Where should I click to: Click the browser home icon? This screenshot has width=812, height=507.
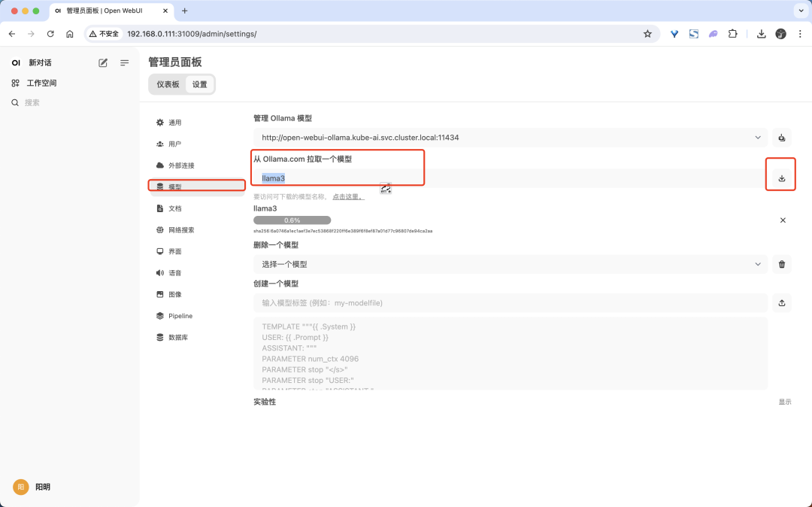coord(70,34)
